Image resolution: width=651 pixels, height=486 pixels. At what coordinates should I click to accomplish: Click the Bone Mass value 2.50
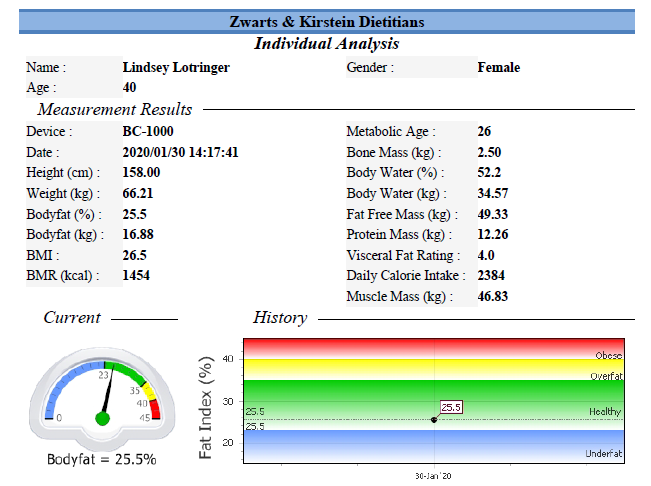pyautogui.click(x=489, y=152)
